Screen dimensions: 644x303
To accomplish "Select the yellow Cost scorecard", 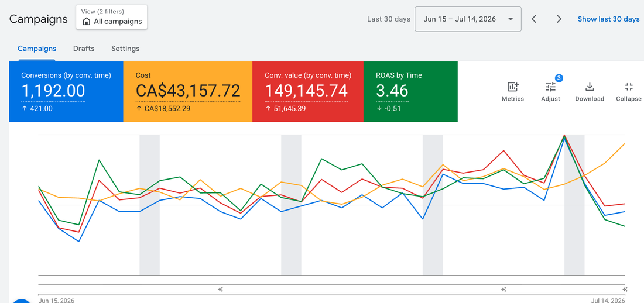I will click(x=188, y=92).
